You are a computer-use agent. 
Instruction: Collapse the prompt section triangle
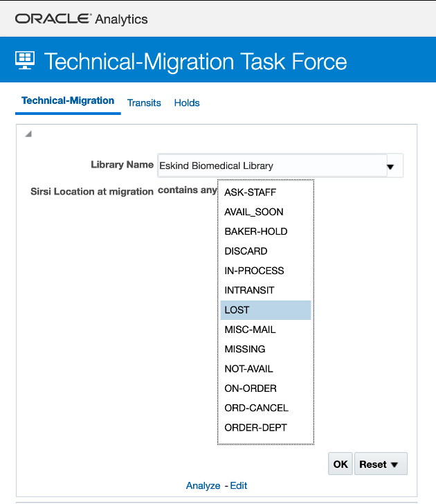click(28, 134)
